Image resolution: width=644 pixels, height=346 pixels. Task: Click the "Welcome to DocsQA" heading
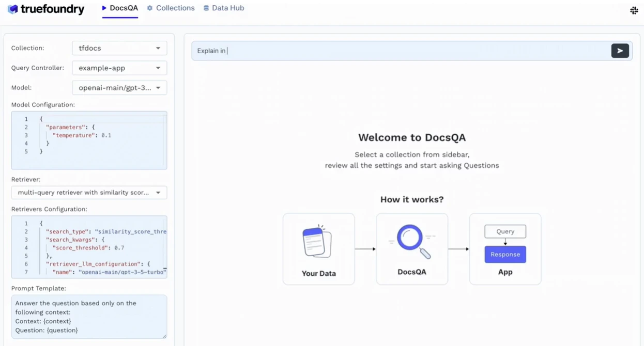412,137
